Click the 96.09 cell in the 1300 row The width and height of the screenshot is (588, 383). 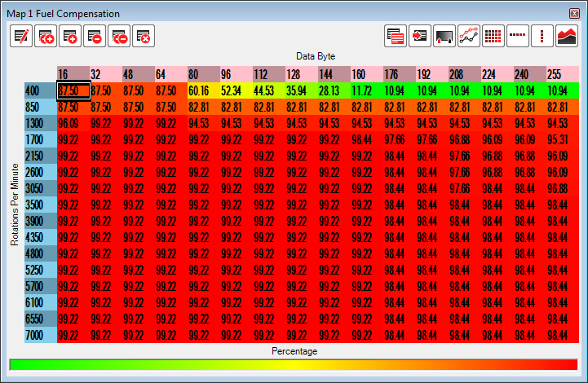(73, 123)
